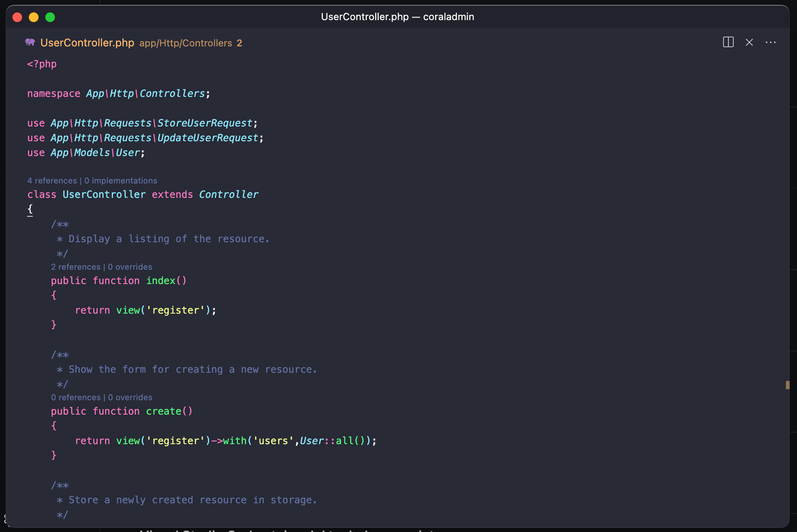Click '4 references' above the UserController class
This screenshot has width=797, height=532.
pos(52,180)
